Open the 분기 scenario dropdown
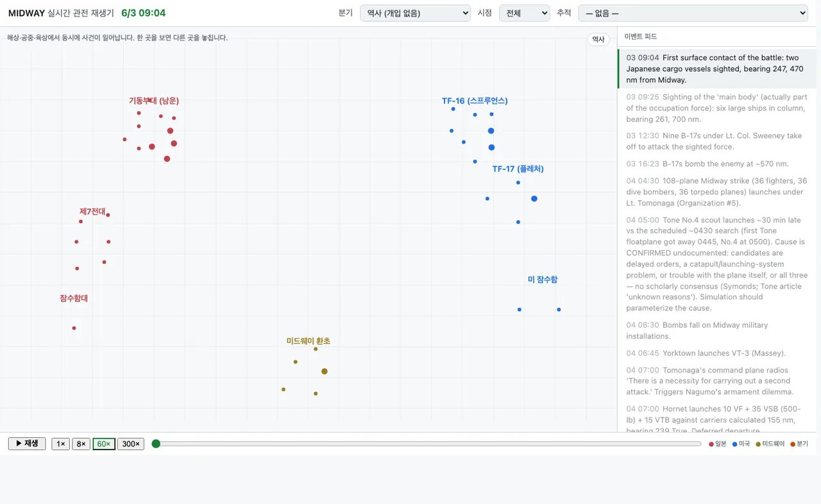 click(415, 13)
